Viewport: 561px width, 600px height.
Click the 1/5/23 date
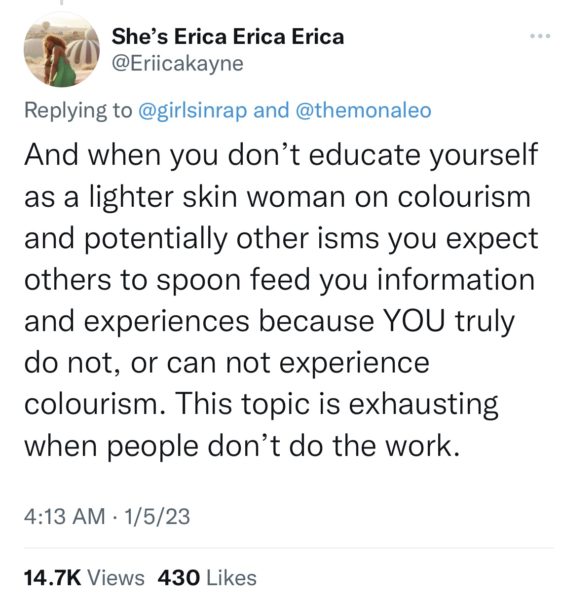(x=157, y=516)
